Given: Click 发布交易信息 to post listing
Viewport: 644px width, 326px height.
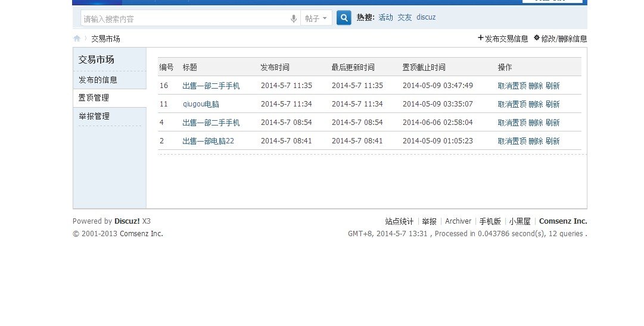Looking at the screenshot, I should tap(503, 39).
